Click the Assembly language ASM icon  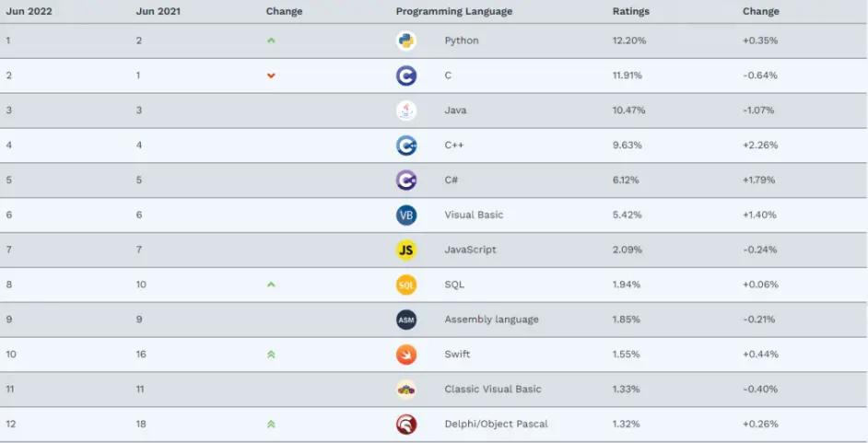click(406, 320)
